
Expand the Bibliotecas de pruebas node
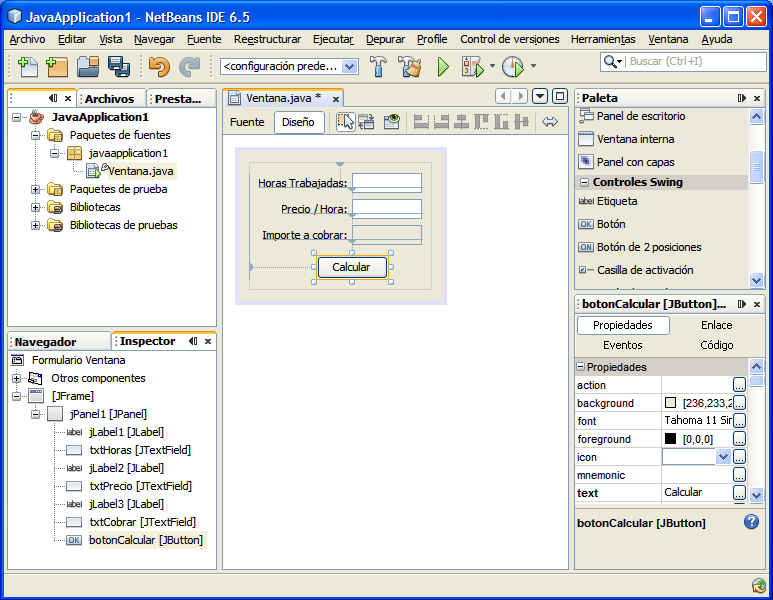coord(35,225)
